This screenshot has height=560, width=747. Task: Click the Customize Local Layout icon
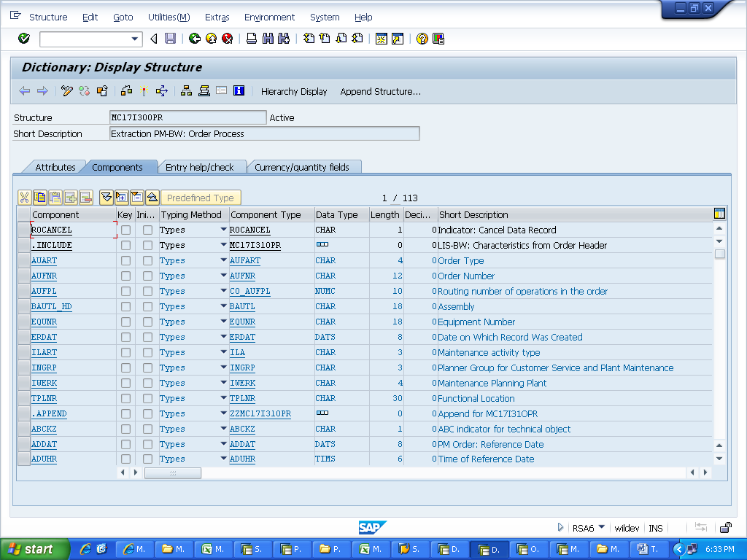coord(438,39)
